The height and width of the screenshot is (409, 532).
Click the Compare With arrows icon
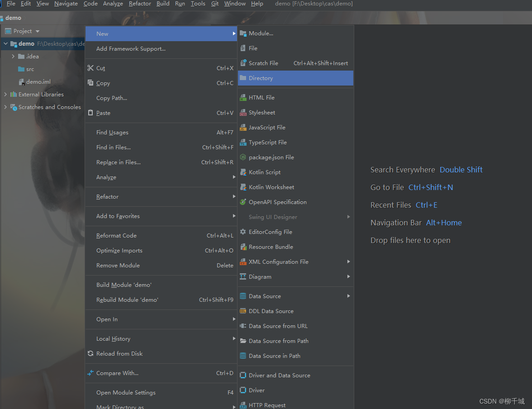click(90, 373)
